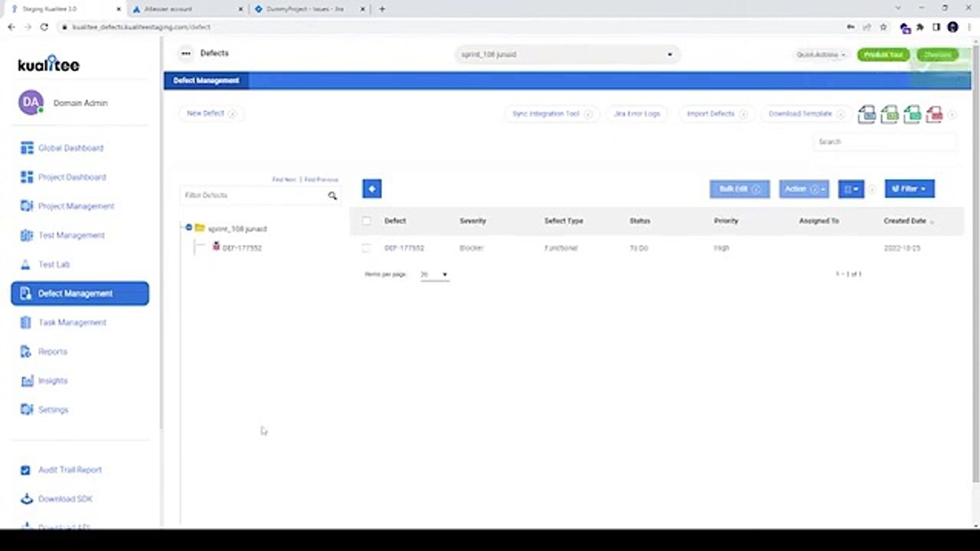Open Project Dashboard in sidebar
This screenshot has width=980, height=551.
pos(72,177)
